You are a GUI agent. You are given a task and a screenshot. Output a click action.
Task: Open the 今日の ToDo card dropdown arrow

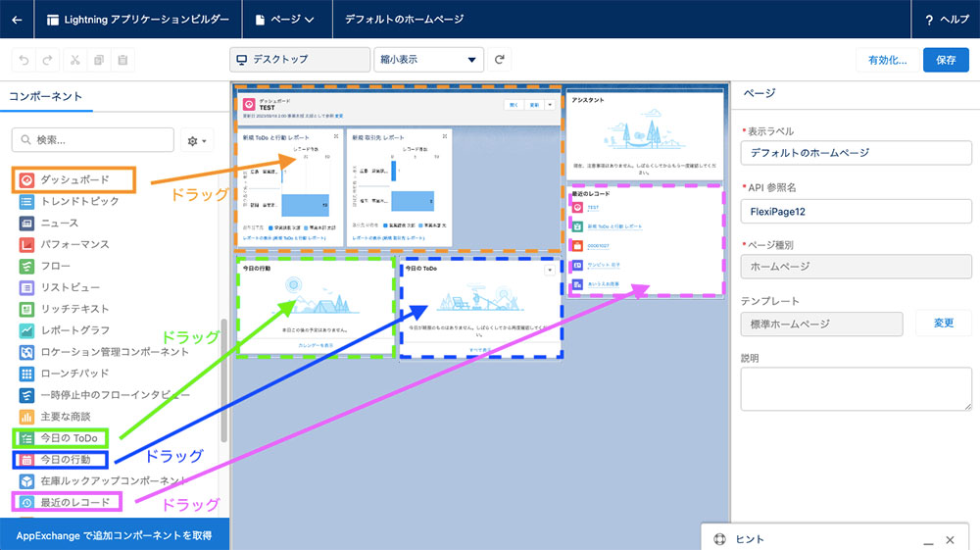[550, 270]
